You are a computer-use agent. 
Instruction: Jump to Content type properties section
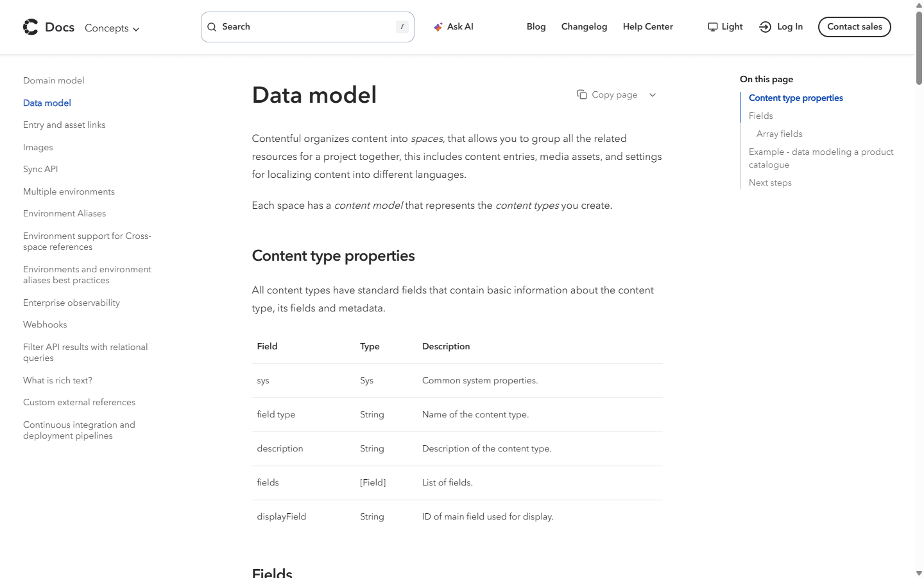(796, 98)
